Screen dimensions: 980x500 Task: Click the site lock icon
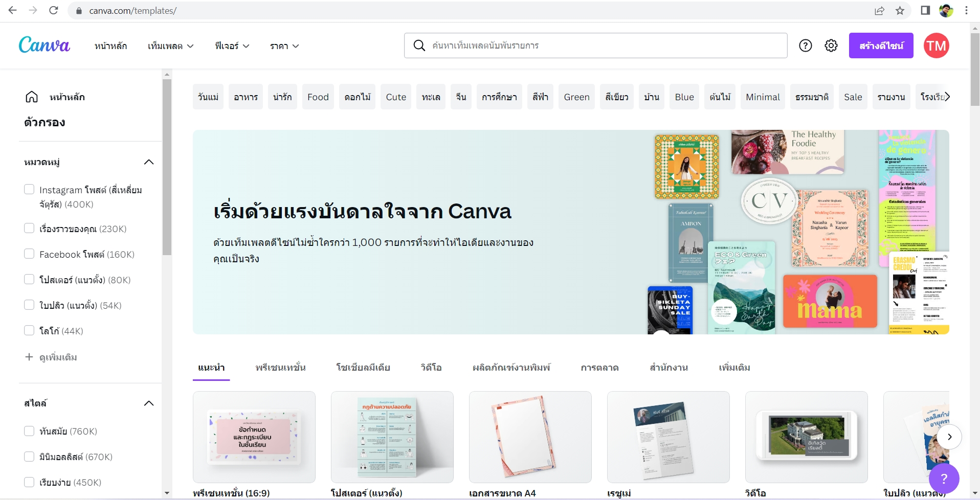[x=79, y=11]
